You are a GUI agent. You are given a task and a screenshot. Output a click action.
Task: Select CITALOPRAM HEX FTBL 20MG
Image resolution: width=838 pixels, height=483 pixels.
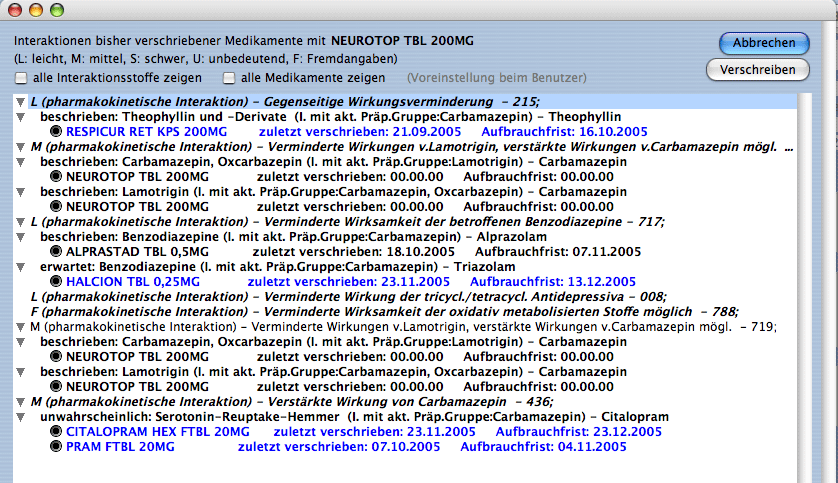tap(158, 432)
